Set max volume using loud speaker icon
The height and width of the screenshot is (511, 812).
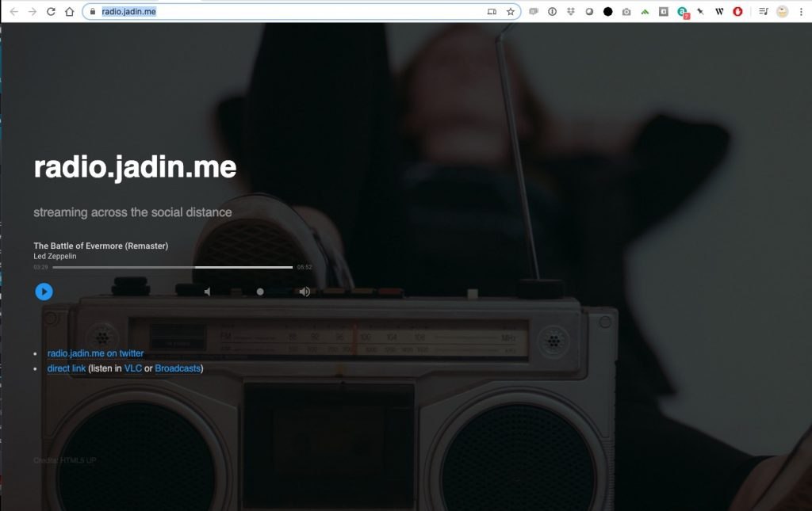pyautogui.click(x=304, y=292)
